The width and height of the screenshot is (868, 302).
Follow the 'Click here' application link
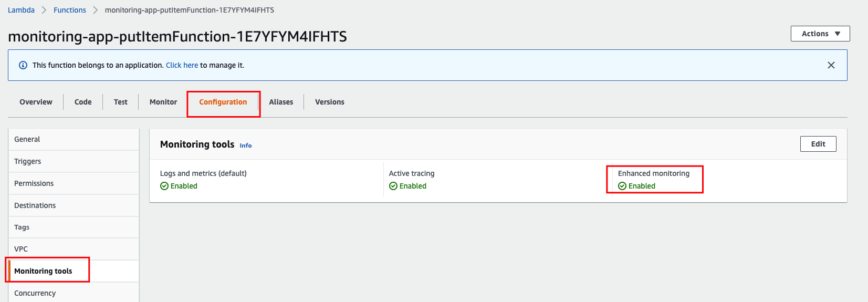[182, 65]
